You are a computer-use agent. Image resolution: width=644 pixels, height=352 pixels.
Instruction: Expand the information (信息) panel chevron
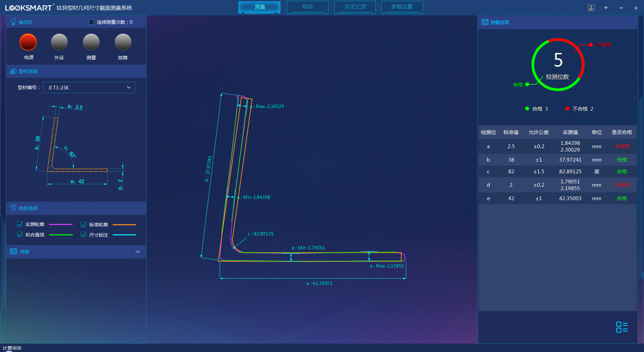[x=138, y=252]
